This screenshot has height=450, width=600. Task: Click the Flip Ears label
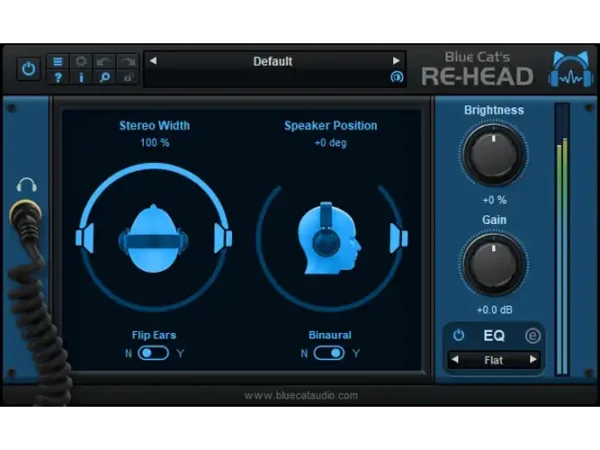(x=154, y=335)
